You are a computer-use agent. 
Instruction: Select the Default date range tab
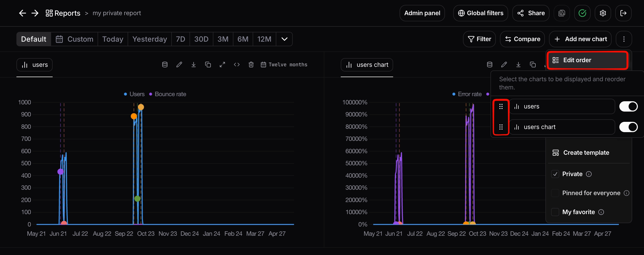click(34, 39)
